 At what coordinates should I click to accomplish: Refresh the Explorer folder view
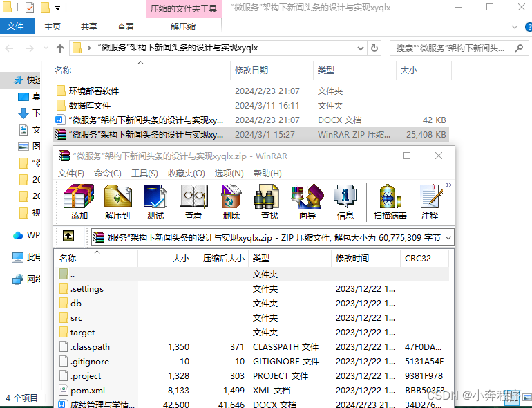[374, 48]
